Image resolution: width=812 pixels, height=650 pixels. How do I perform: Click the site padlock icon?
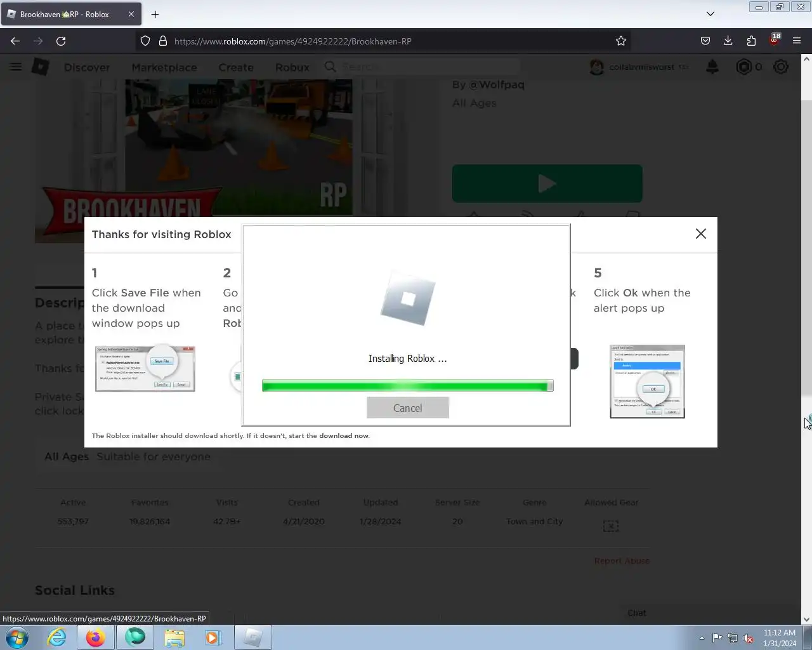tap(162, 41)
